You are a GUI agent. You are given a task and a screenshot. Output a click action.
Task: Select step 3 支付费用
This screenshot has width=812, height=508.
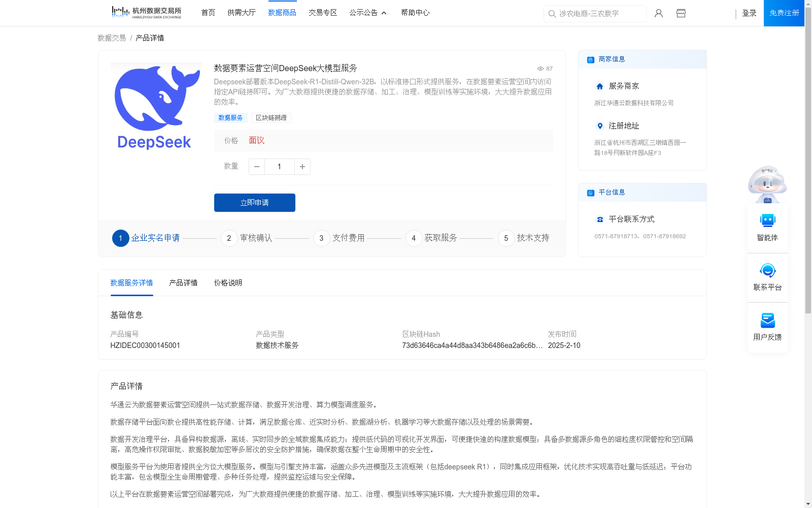[339, 238]
